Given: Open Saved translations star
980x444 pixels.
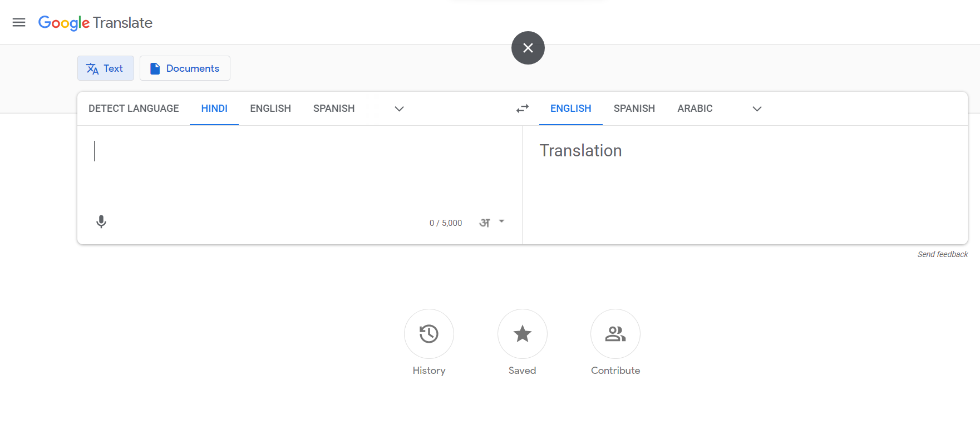Looking at the screenshot, I should (x=523, y=334).
